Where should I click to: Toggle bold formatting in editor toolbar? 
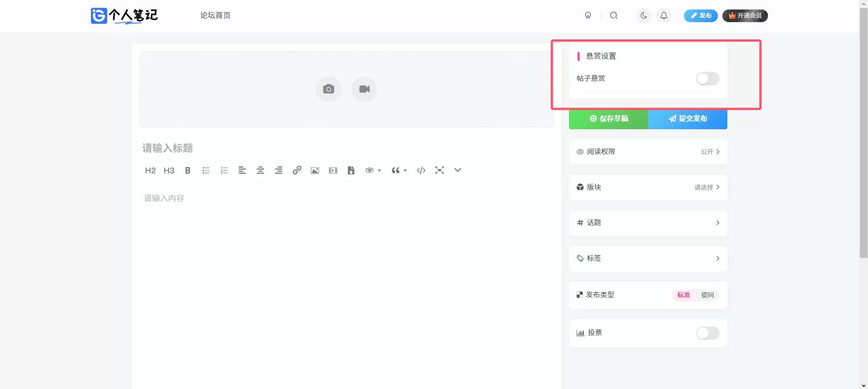pyautogui.click(x=188, y=170)
